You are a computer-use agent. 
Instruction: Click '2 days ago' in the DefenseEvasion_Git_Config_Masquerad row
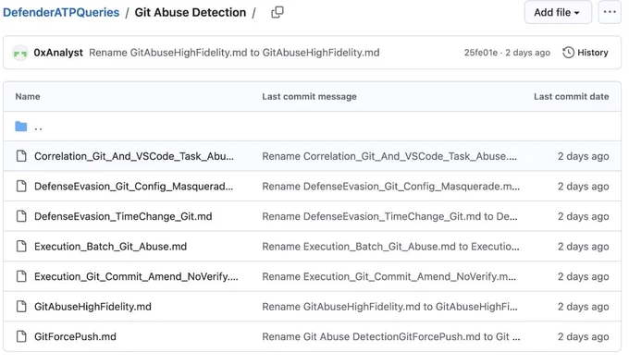(x=584, y=187)
